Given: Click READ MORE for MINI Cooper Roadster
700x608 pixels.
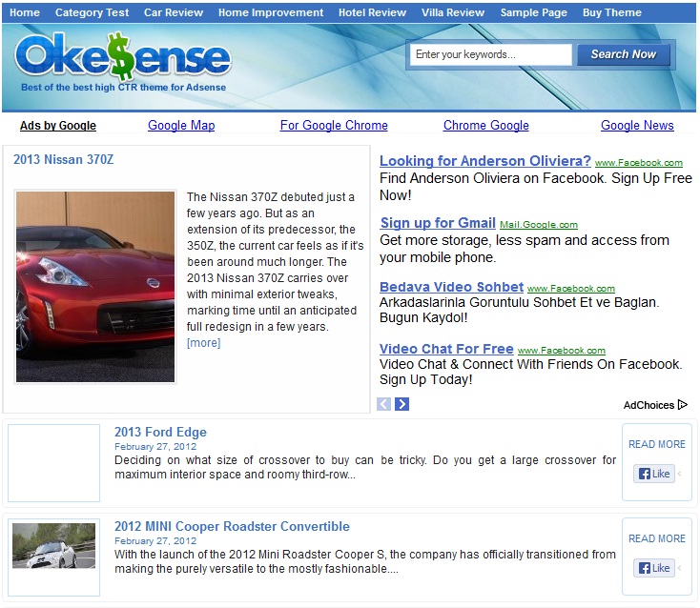Looking at the screenshot, I should tap(657, 538).
